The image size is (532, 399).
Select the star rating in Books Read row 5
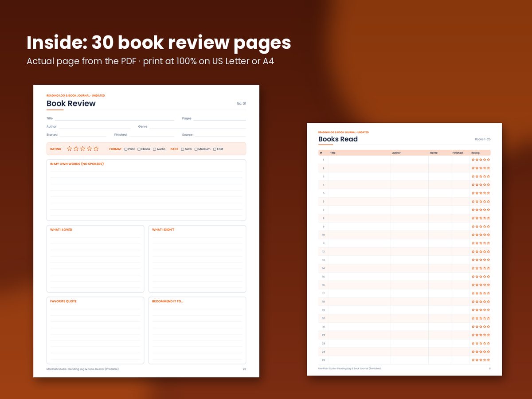point(481,193)
